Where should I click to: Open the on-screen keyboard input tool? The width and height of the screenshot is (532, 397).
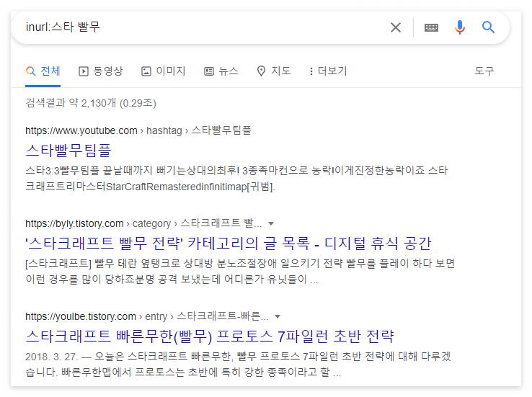431,27
